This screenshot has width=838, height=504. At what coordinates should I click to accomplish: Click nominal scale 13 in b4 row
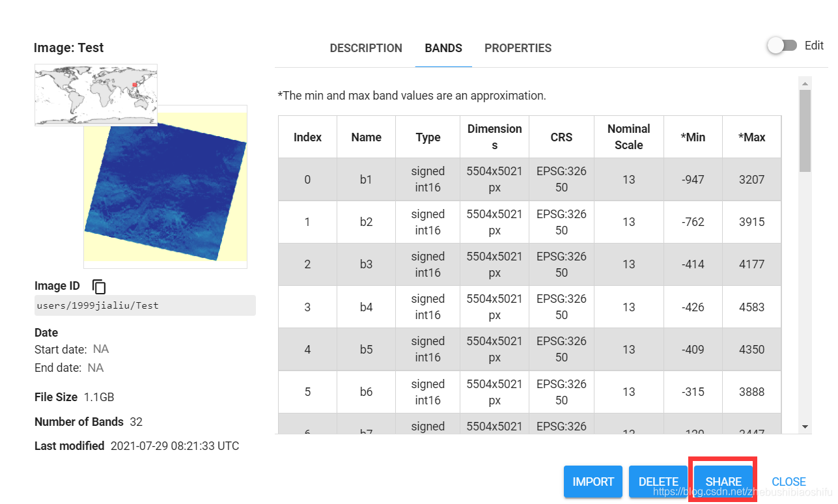coord(628,307)
